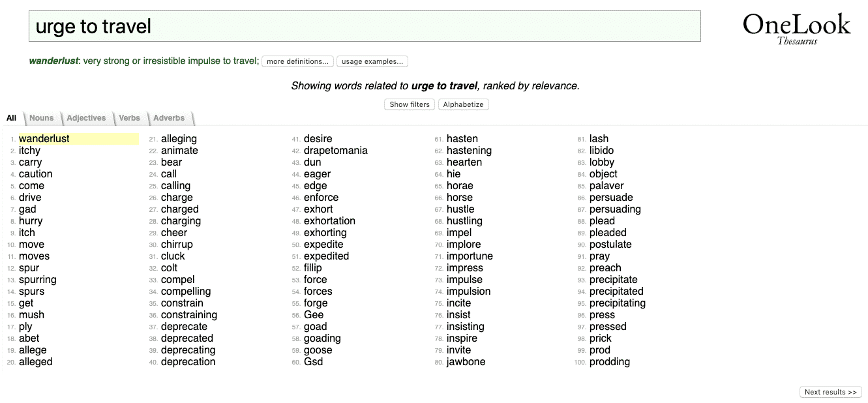Open the word 'drapetomania'
868x403 pixels.
(x=335, y=151)
